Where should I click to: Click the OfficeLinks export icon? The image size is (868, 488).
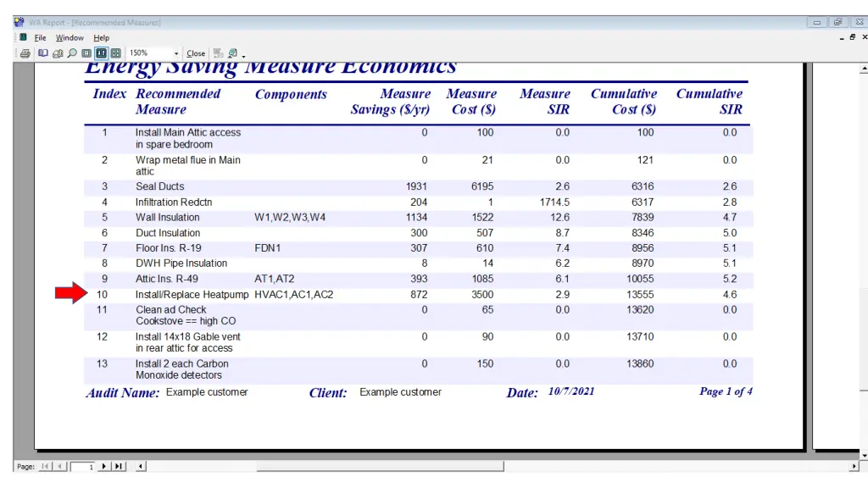[232, 53]
